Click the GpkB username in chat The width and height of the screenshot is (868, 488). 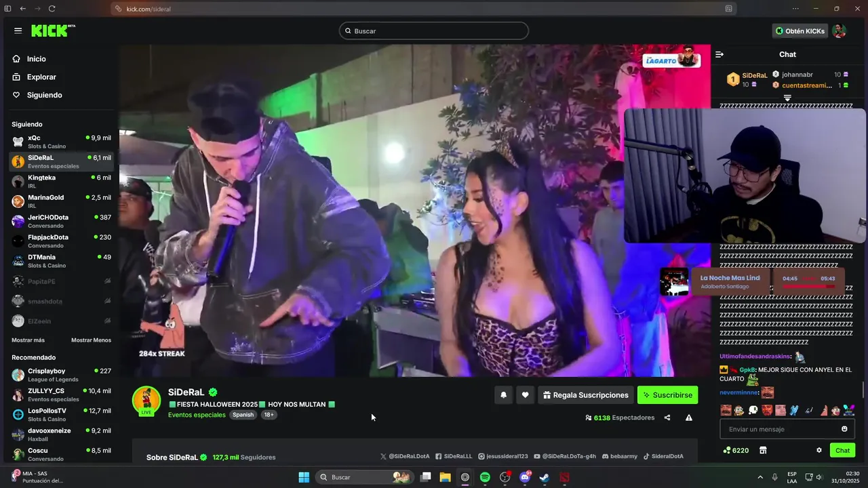(747, 370)
